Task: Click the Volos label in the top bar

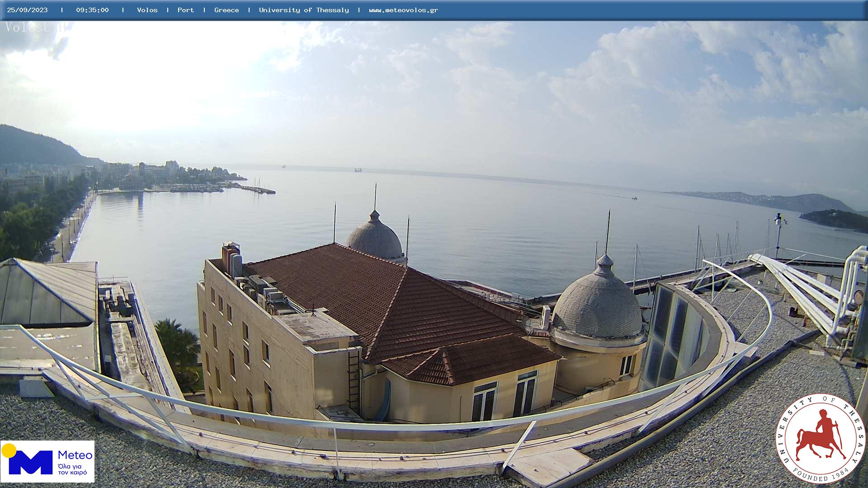Action: click(x=147, y=10)
